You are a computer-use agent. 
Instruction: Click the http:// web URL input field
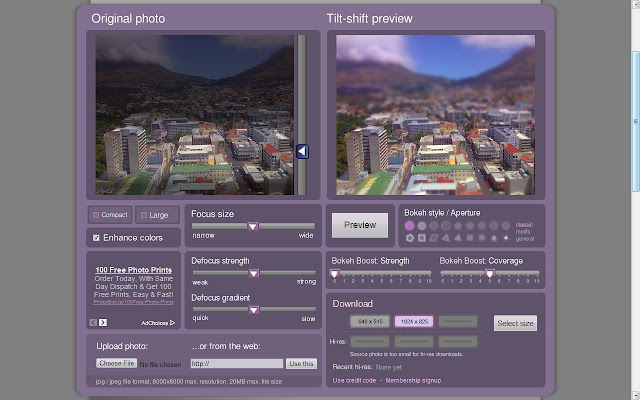coord(237,364)
